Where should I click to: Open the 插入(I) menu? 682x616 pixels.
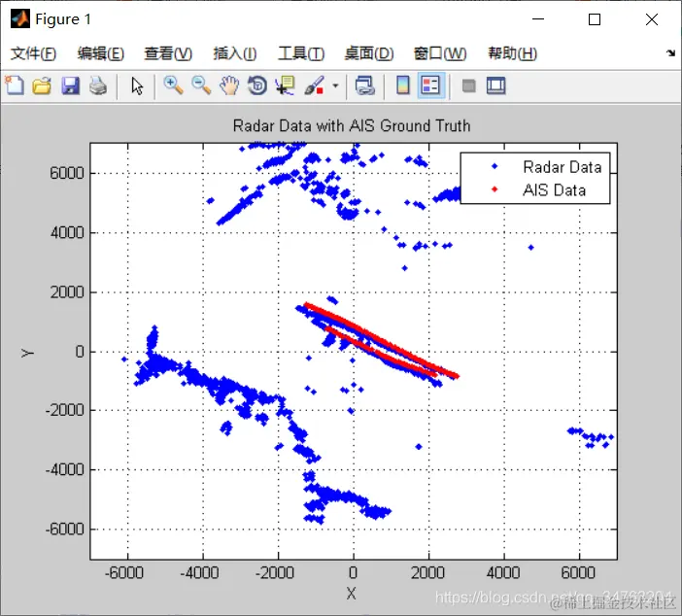234,53
